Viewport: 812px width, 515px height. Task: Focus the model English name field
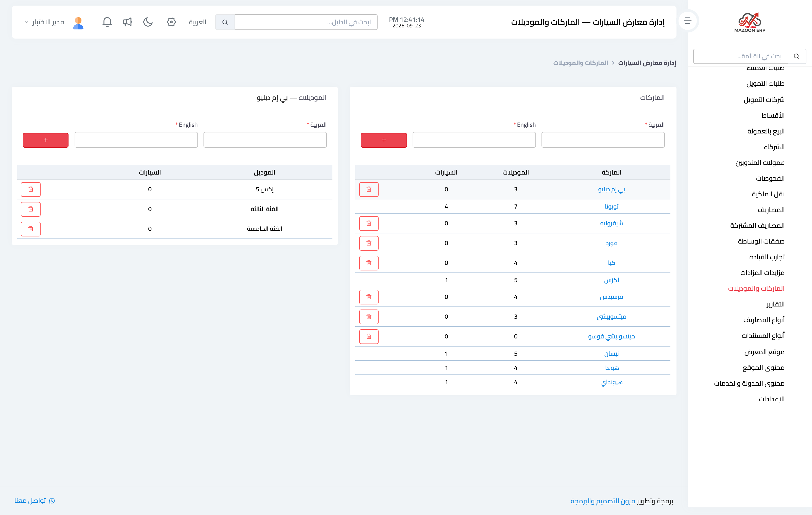(136, 140)
